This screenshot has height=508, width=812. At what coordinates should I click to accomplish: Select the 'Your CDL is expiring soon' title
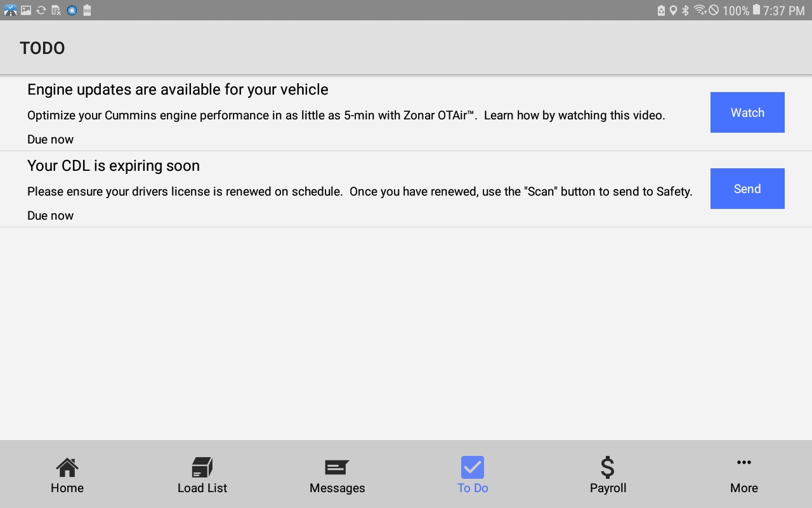point(114,166)
